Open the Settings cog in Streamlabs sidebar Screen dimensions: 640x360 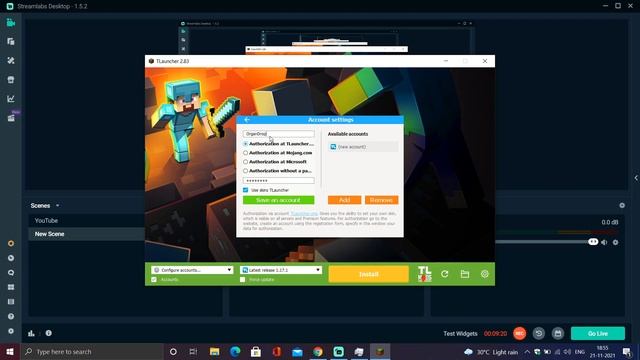11,331
